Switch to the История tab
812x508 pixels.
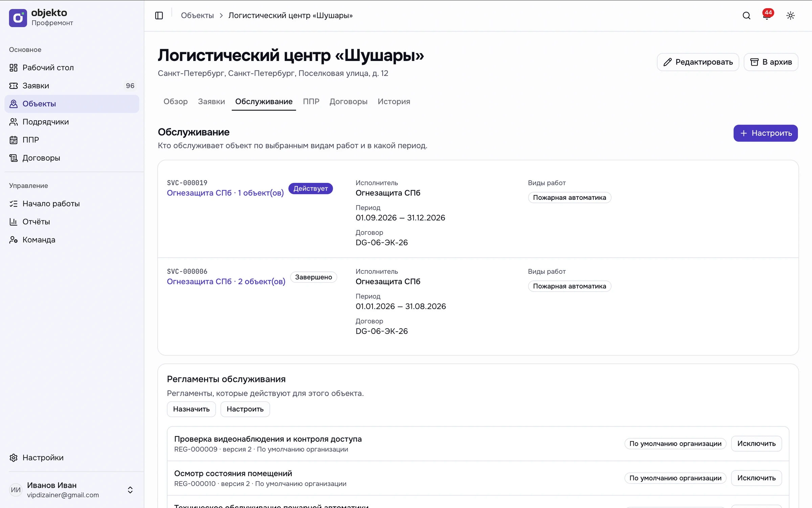click(394, 102)
